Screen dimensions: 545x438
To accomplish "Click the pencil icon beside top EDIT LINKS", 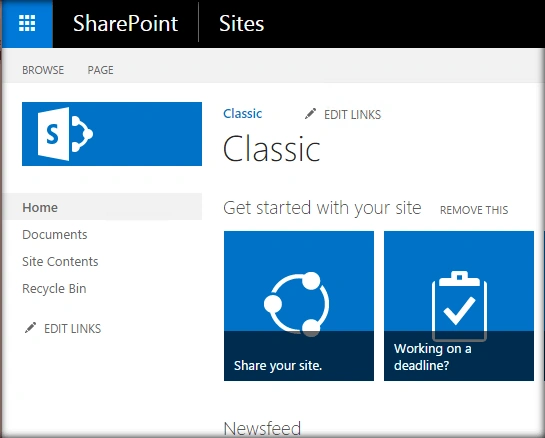I will click(310, 114).
